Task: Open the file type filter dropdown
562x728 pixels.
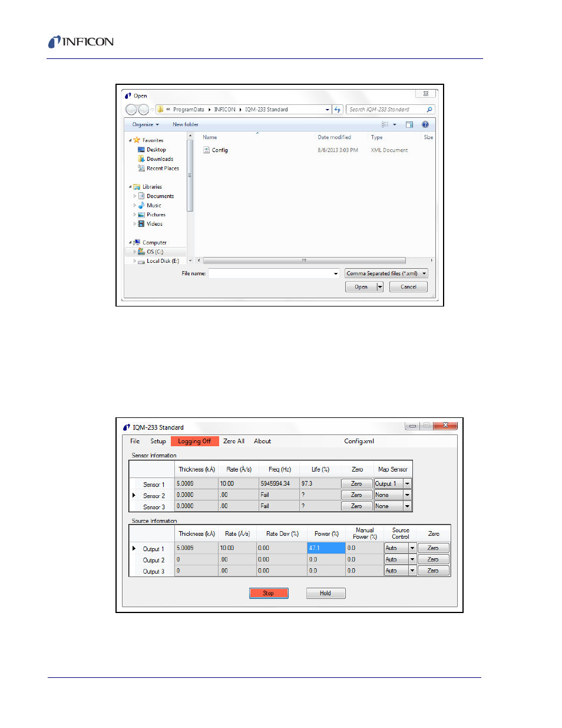Action: (386, 274)
